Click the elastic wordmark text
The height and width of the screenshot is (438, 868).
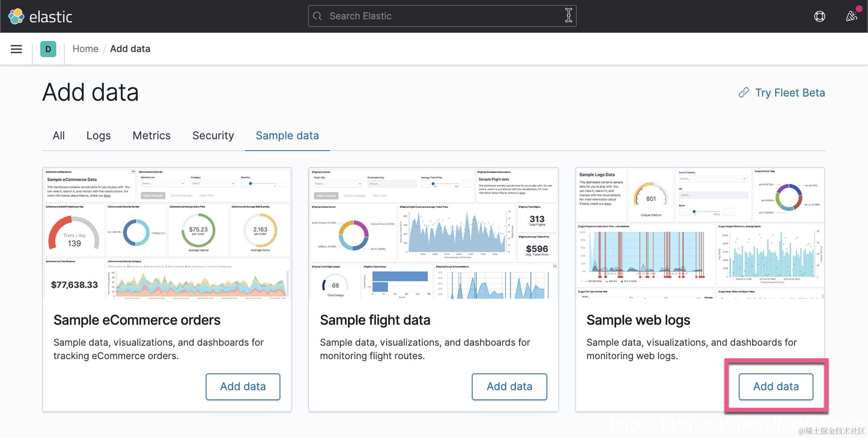point(51,17)
